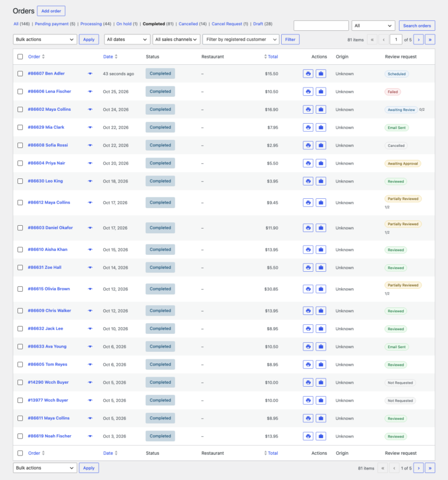Print order #86630 Leo King
The width and height of the screenshot is (448, 480).
[x=308, y=181]
